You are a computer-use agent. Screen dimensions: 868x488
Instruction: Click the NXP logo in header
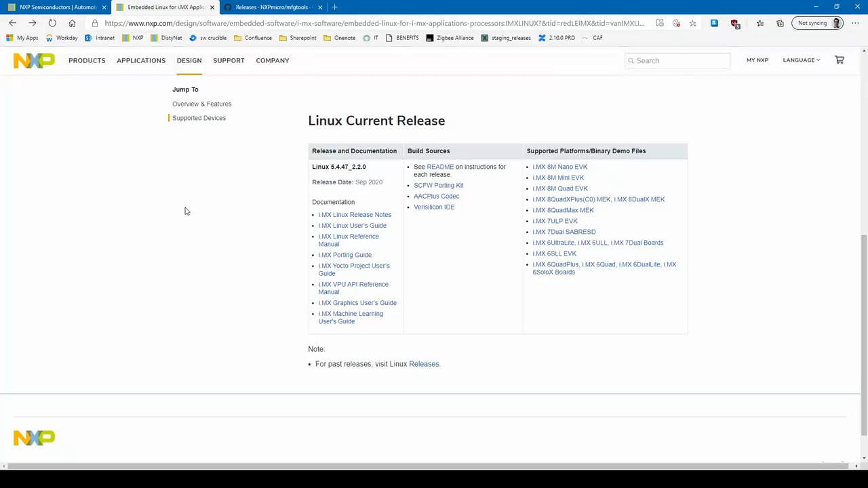coord(34,60)
